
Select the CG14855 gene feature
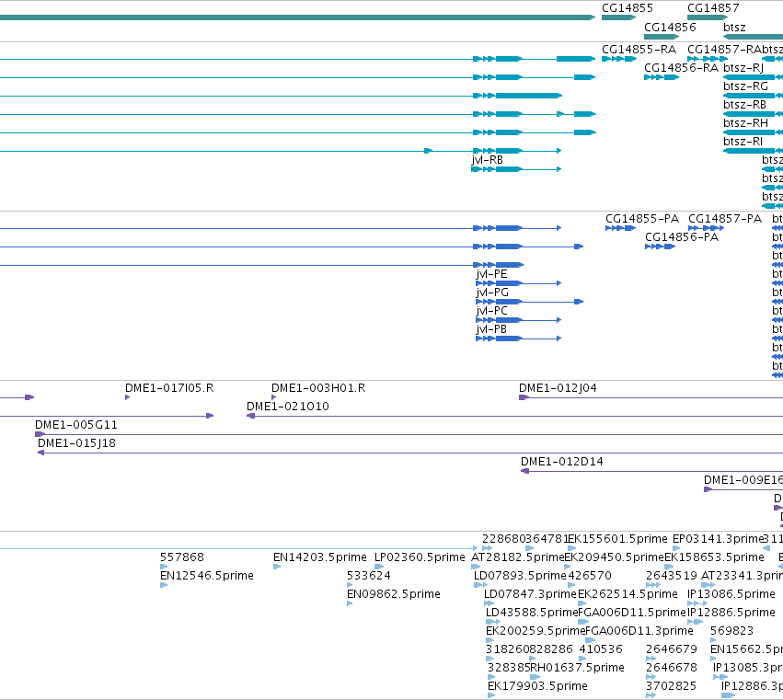[618, 17]
